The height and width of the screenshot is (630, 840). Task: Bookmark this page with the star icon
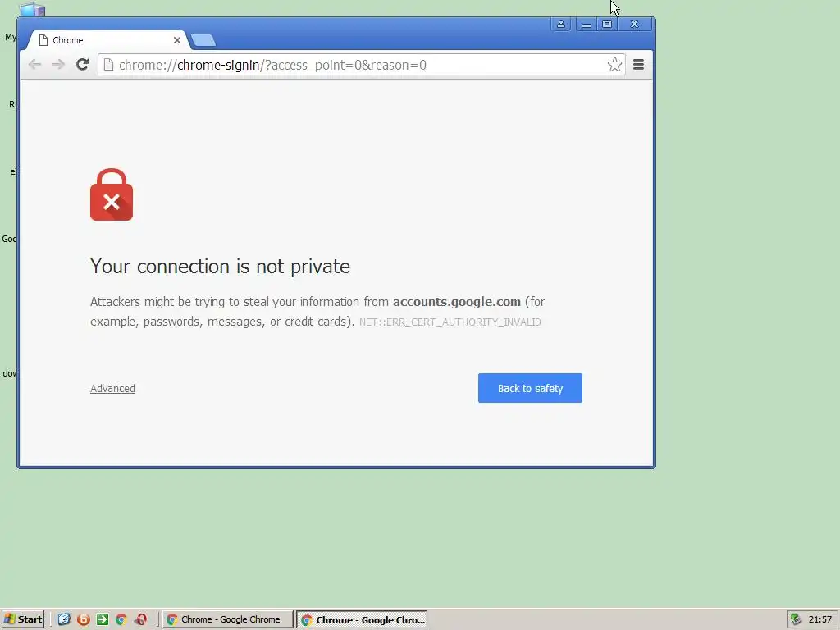coord(614,65)
